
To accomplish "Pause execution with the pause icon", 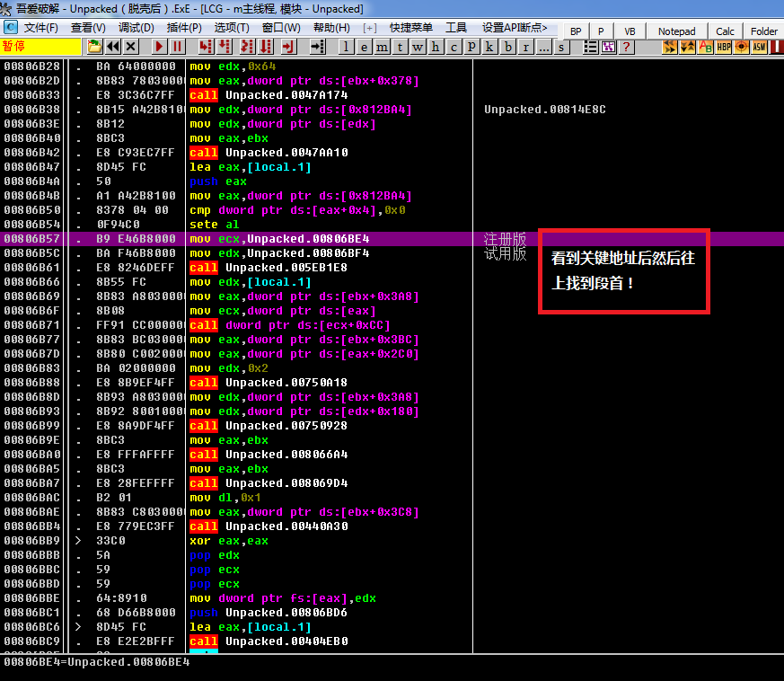I will coord(177,47).
